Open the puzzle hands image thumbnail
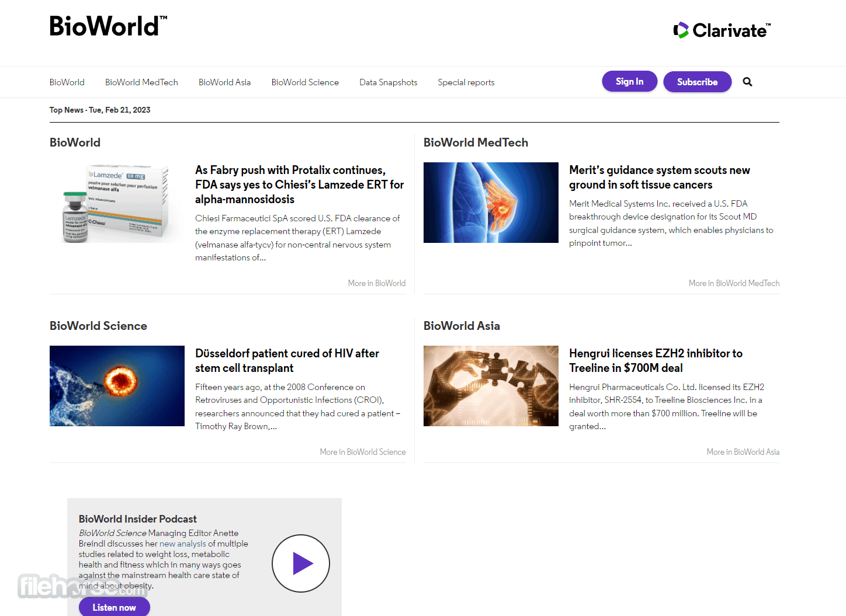This screenshot has width=846, height=616. tap(491, 386)
